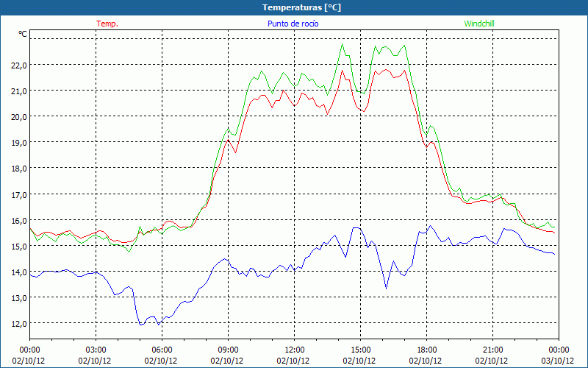588x368 pixels.
Task: Click the 13,0 y-axis value
Action: 19,298
